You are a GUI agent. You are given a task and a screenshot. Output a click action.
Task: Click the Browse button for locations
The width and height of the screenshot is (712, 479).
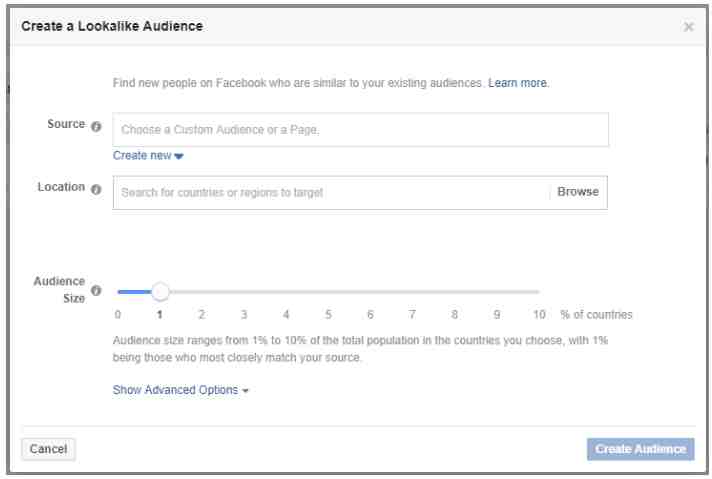pyautogui.click(x=578, y=192)
